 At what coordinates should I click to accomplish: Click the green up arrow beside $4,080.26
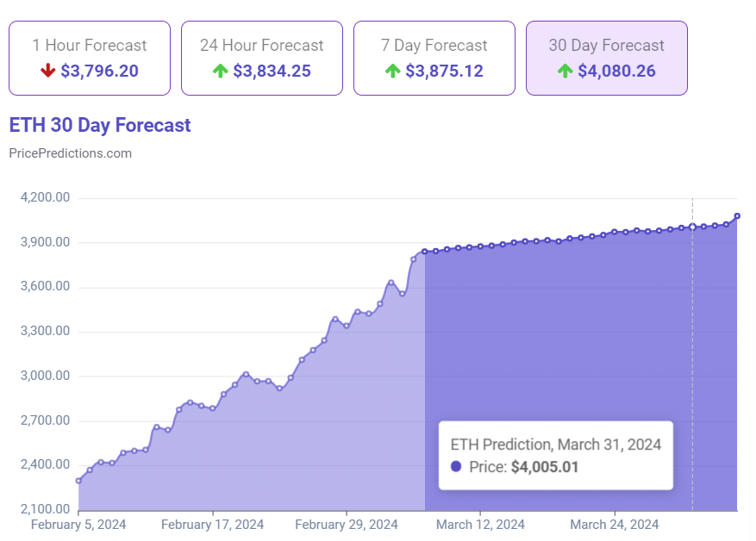coord(565,71)
